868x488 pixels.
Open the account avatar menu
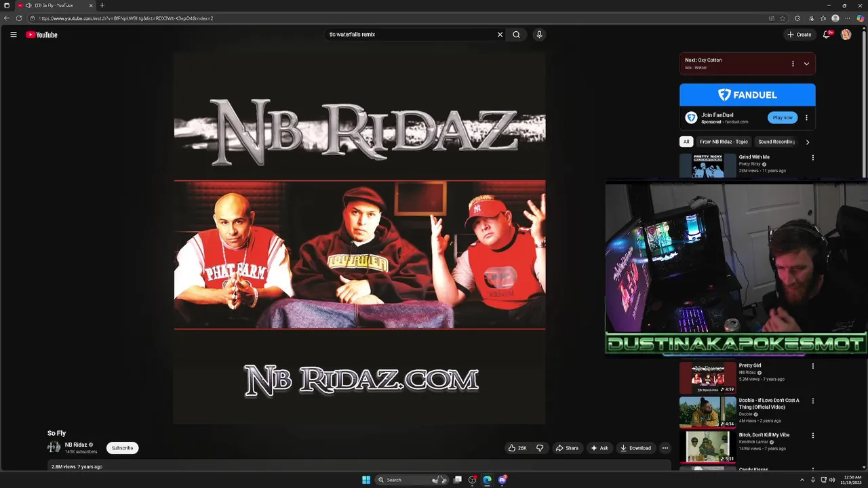pos(846,35)
